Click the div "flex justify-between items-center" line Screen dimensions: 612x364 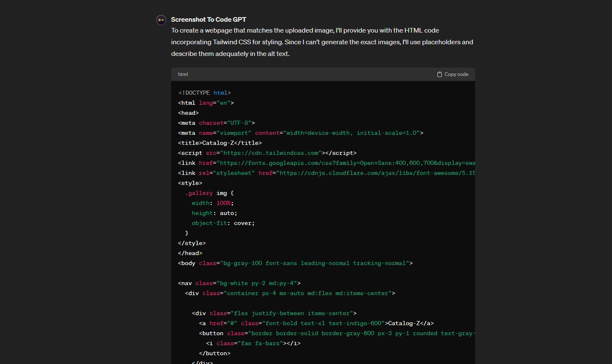[x=274, y=313]
